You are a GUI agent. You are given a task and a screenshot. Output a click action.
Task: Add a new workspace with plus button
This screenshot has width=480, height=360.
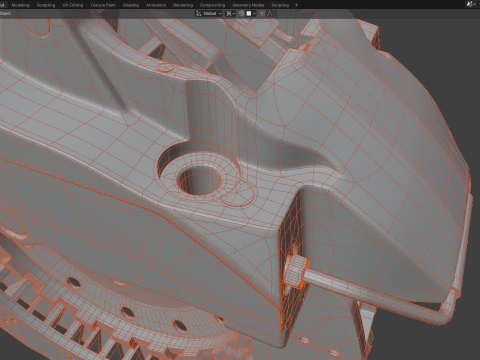[x=296, y=5]
